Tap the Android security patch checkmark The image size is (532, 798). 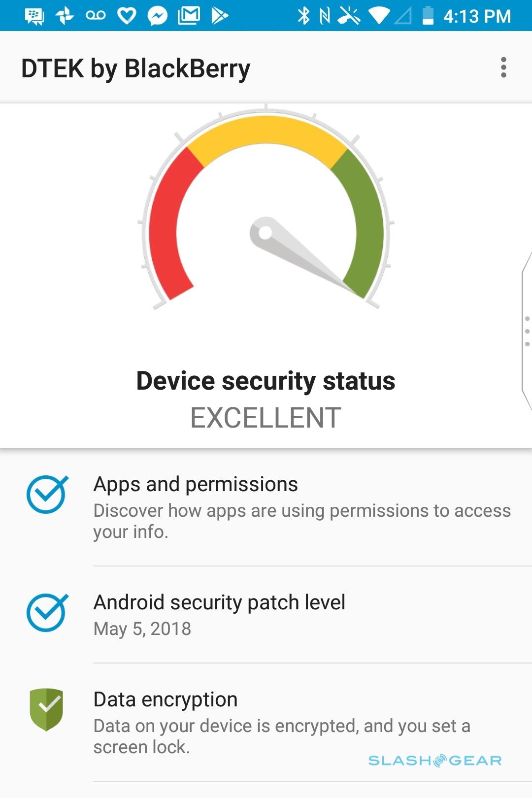[47, 612]
